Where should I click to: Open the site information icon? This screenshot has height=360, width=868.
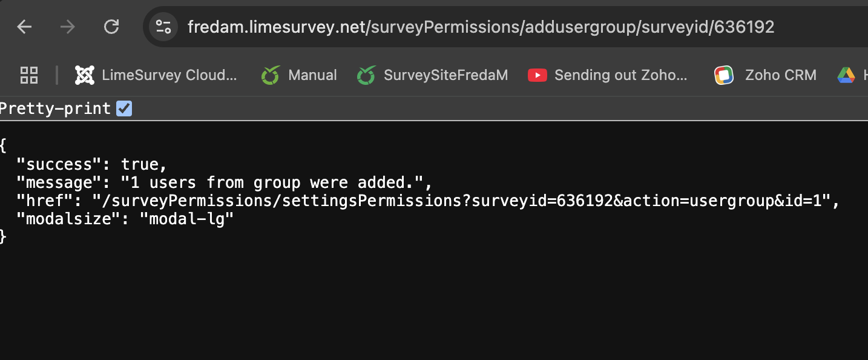click(163, 27)
